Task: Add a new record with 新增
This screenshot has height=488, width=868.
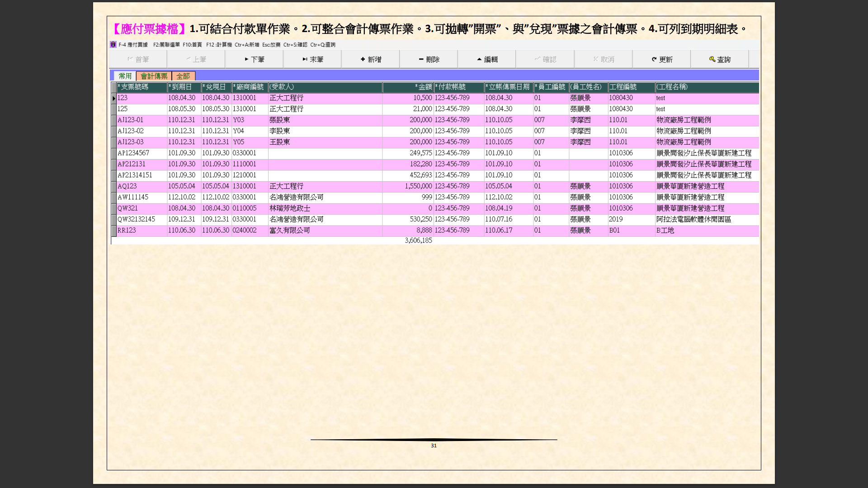Action: click(371, 59)
